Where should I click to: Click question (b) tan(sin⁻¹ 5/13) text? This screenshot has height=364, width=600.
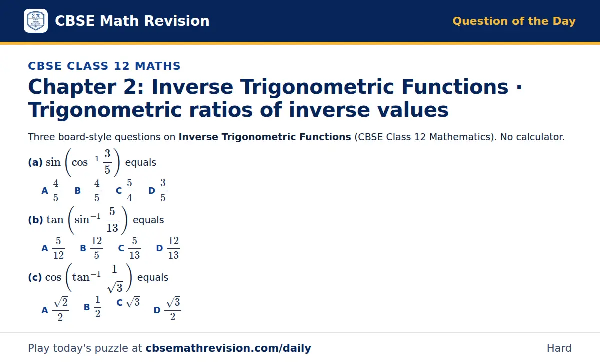coord(96,220)
